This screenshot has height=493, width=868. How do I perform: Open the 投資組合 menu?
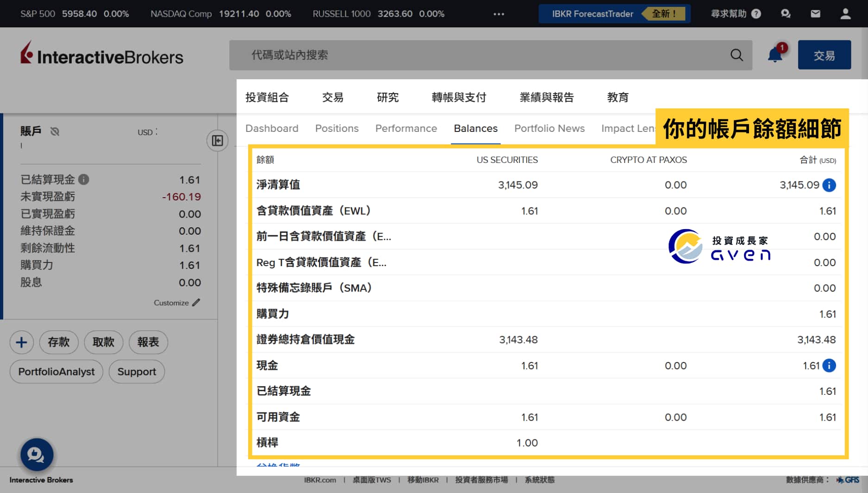click(x=267, y=97)
